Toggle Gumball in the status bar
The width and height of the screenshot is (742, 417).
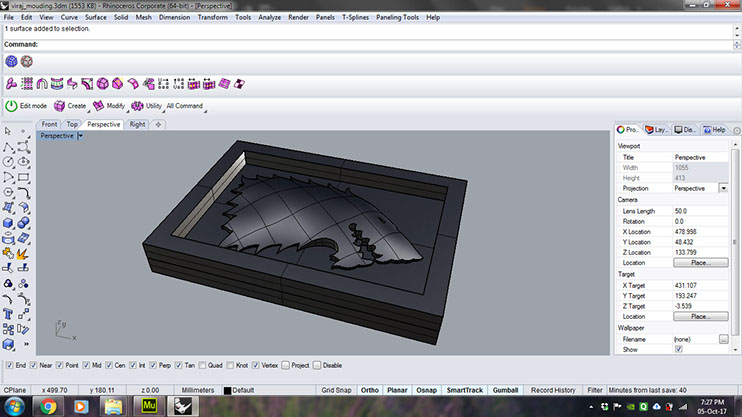click(x=505, y=390)
